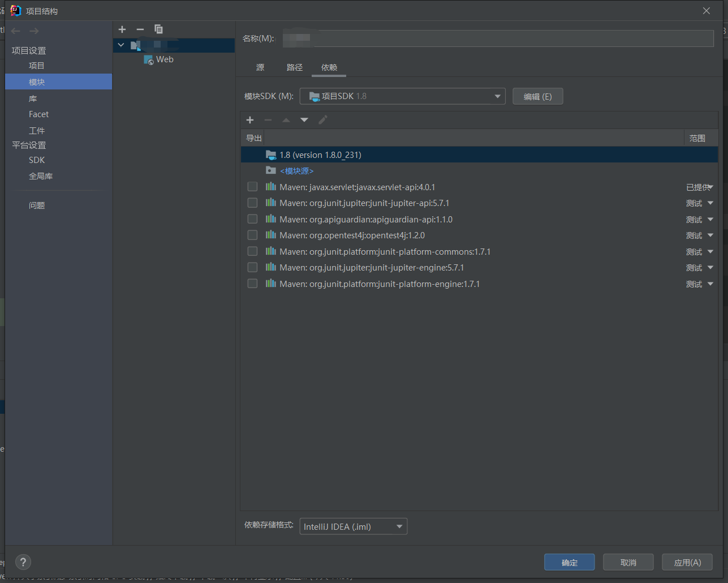Viewport: 728px width, 583px height.
Task: Select the 1.8 (version 1.8.0_231) row
Action: tap(479, 155)
